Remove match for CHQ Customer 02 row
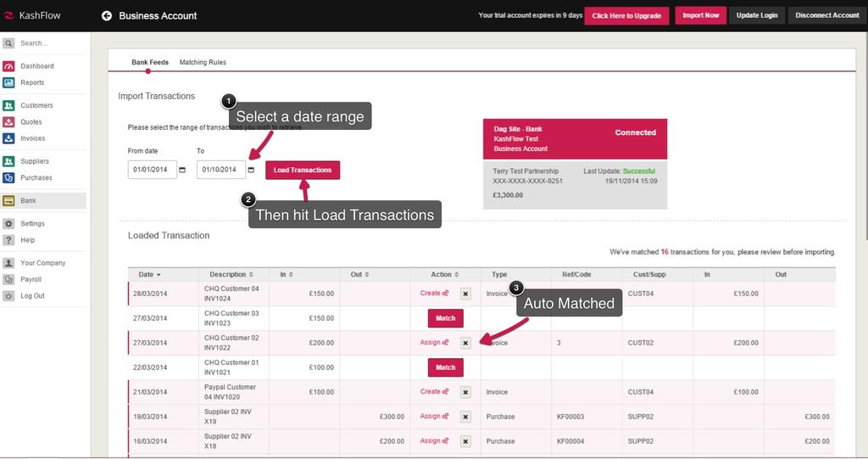 (x=465, y=343)
